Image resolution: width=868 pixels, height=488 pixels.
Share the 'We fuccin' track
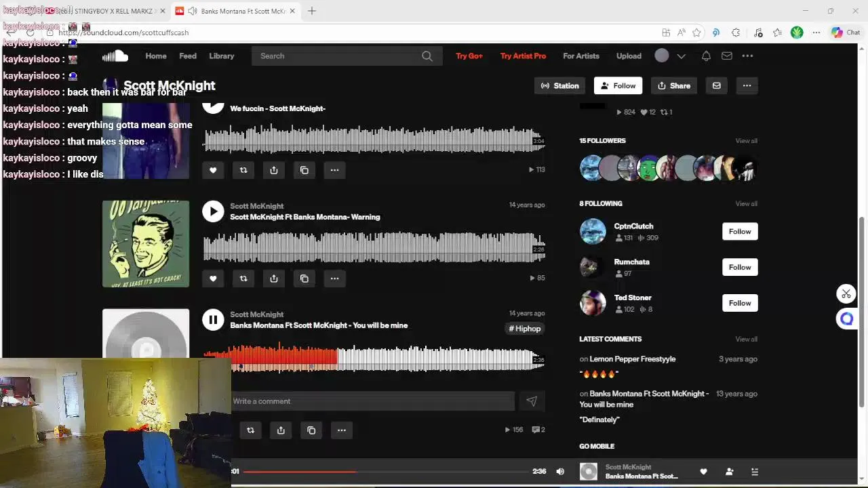tap(274, 170)
